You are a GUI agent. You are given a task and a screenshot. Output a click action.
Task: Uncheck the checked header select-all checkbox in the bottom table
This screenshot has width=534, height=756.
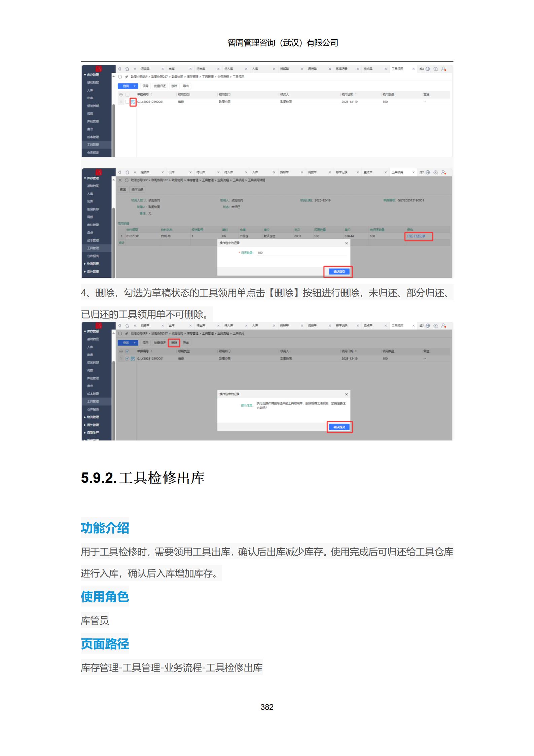(x=127, y=351)
